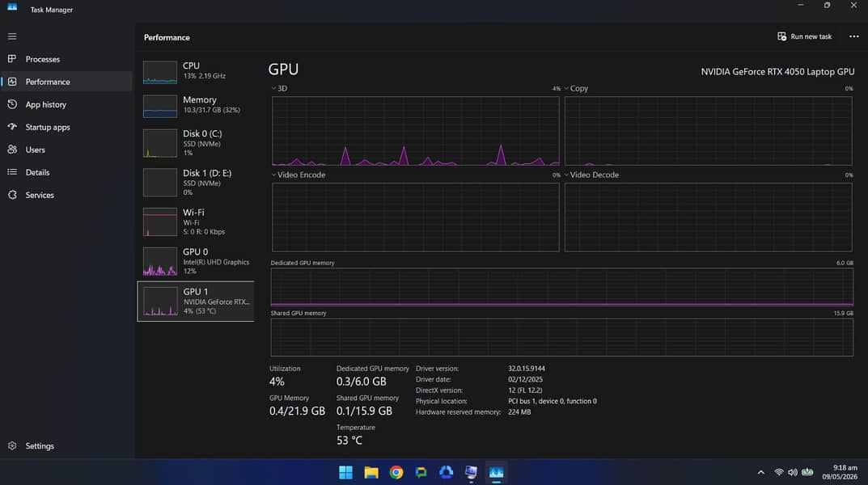Click the driver date 02/12/2025

(525, 379)
